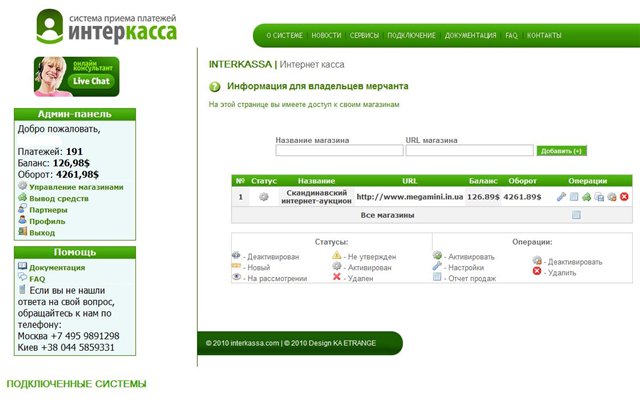The height and width of the screenshot is (403, 640).
Task: Open Управление магазинами link
Action: tap(76, 187)
